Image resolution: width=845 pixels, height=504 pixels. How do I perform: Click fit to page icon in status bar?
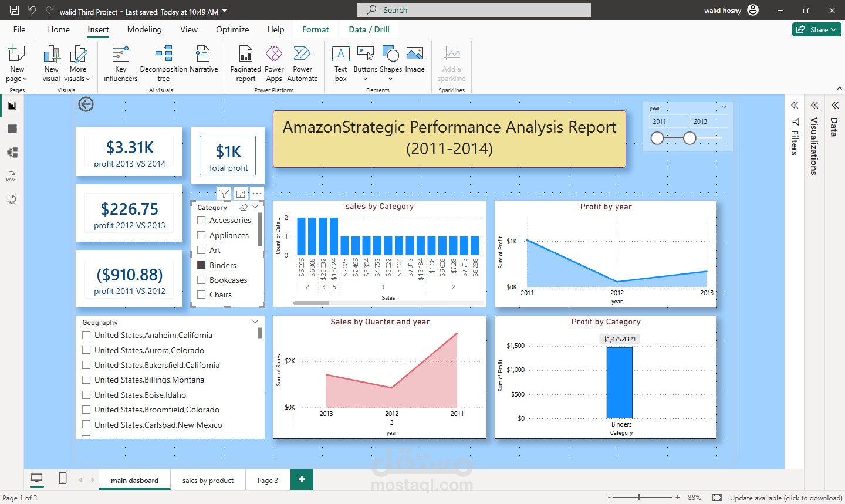[x=717, y=498]
